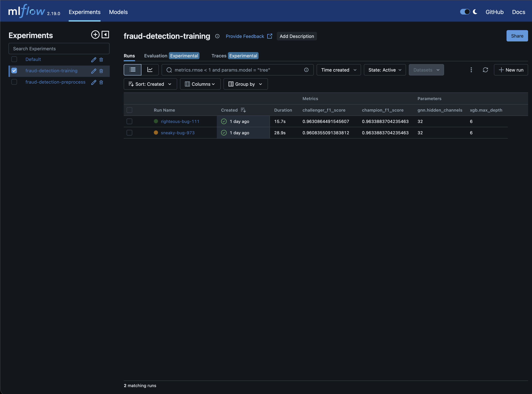The height and width of the screenshot is (394, 532).
Task: Open the Time created dropdown
Action: click(x=339, y=70)
